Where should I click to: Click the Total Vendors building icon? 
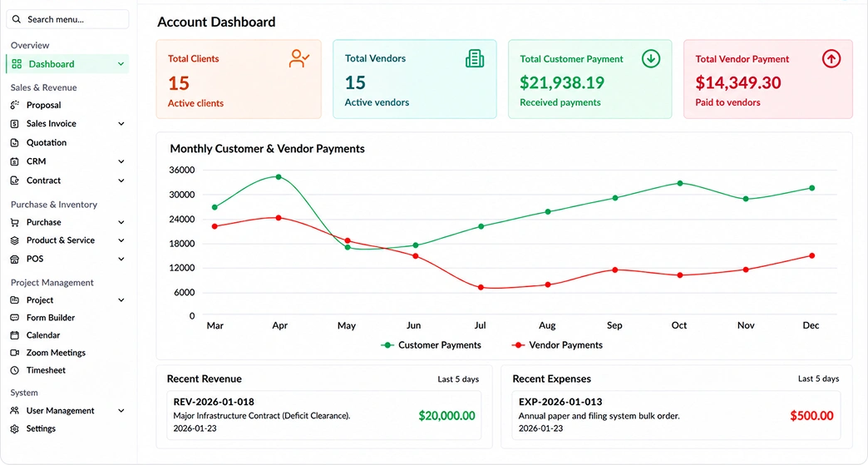click(x=475, y=58)
